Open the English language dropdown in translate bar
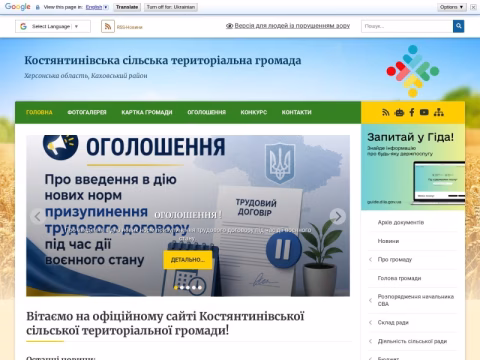The image size is (480, 360). click(x=97, y=7)
